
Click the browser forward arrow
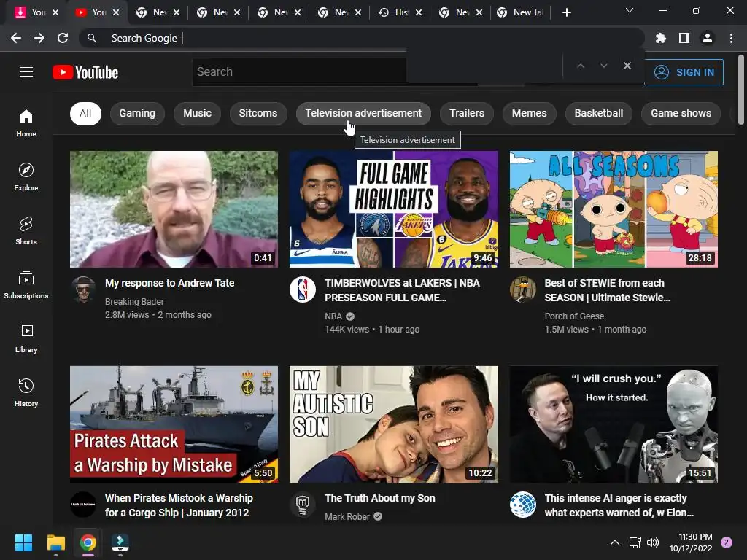pyautogui.click(x=39, y=38)
